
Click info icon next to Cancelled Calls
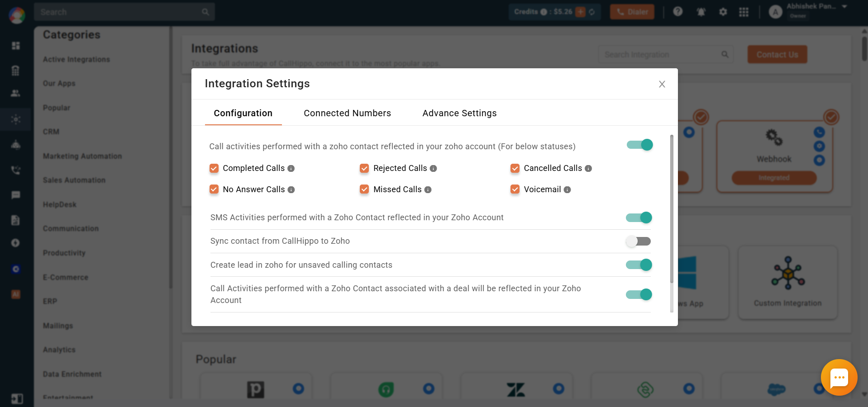pyautogui.click(x=588, y=169)
